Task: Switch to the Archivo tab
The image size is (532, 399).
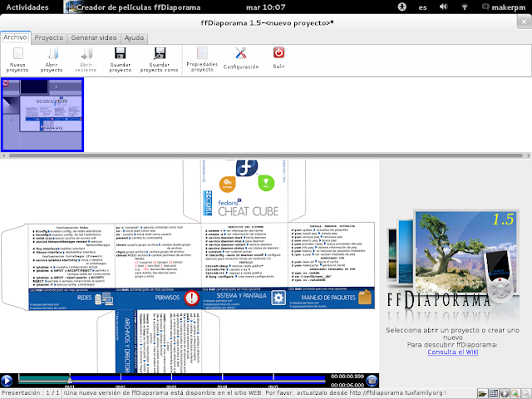Action: point(15,37)
